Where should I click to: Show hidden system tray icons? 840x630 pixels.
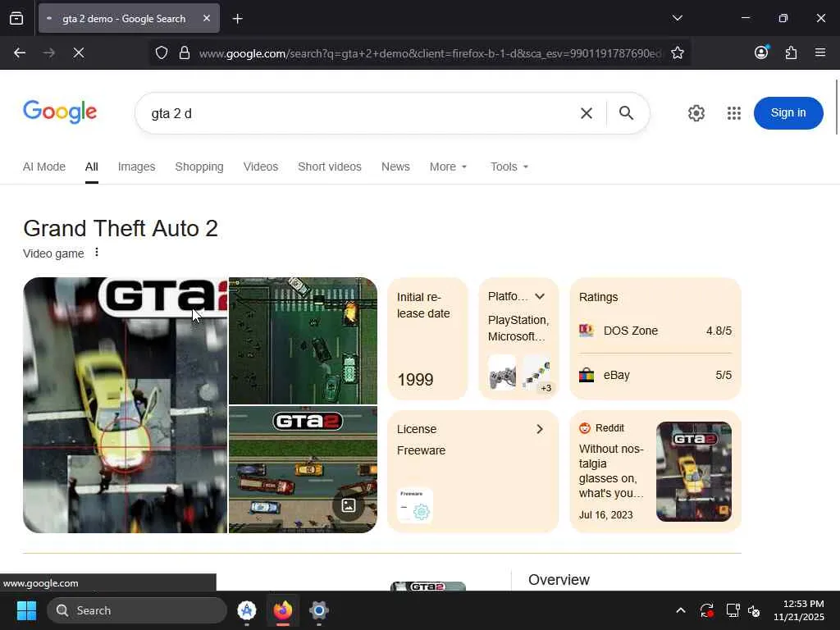(680, 610)
